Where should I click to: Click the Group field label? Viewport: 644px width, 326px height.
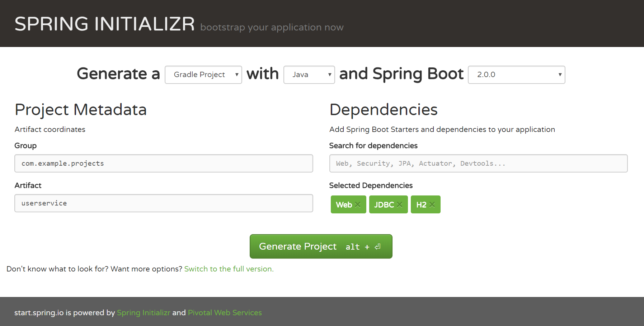pyautogui.click(x=25, y=146)
